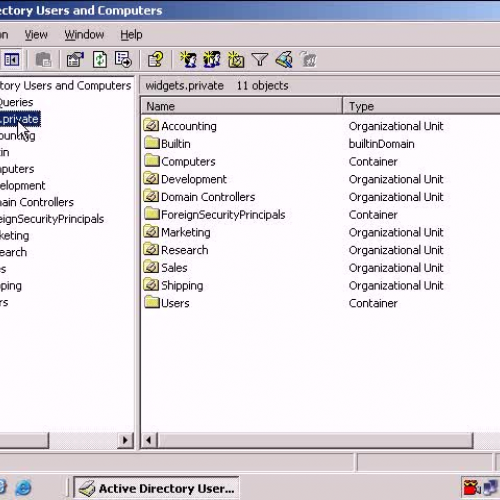
Task: Click the ForeignSecurityPrincipals folder icon
Action: point(152,214)
